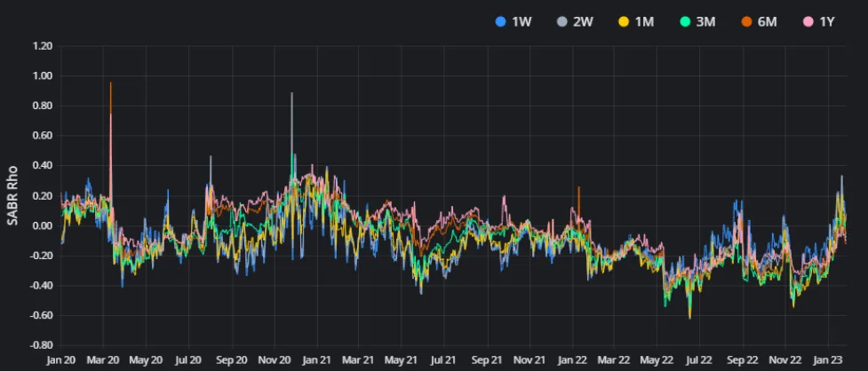868x371 pixels.
Task: Toggle the 2W series in the legend
Action: pyautogui.click(x=575, y=22)
